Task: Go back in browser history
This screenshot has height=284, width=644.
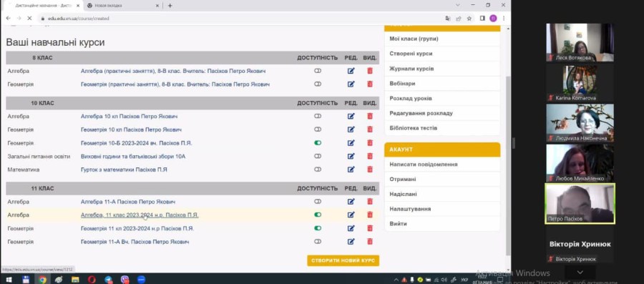Action: point(8,19)
